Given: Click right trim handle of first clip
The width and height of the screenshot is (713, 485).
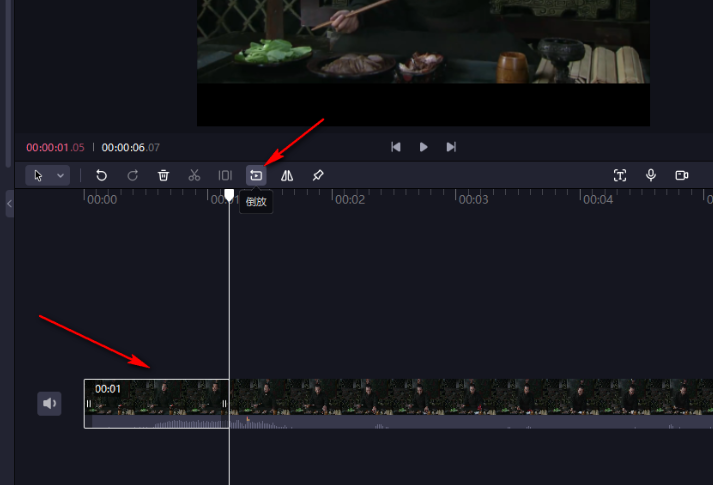Looking at the screenshot, I should pos(224,403).
